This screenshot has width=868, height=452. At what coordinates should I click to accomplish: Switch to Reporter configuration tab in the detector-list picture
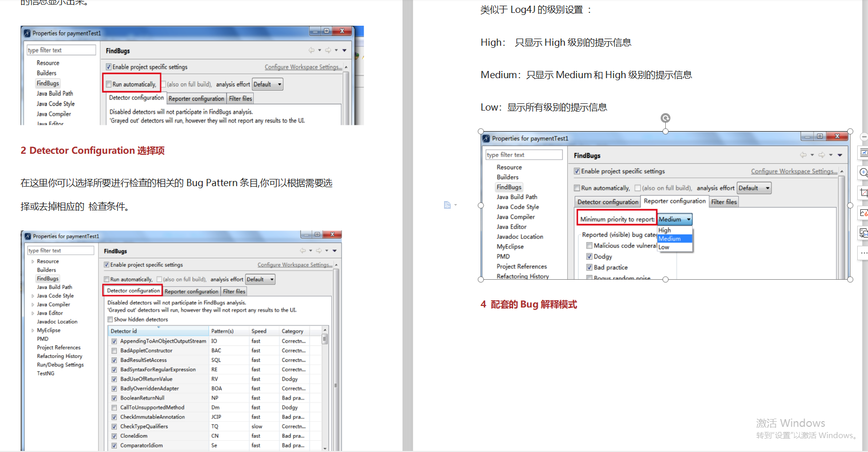point(191,292)
